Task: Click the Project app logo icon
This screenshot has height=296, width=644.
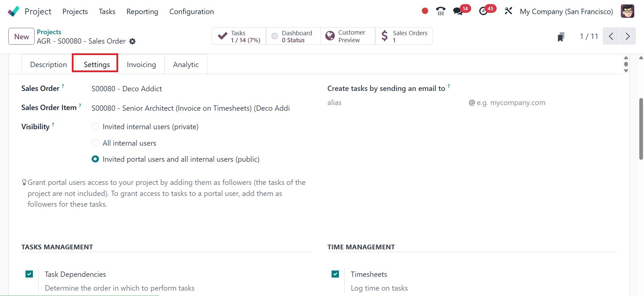Action: 13,11
